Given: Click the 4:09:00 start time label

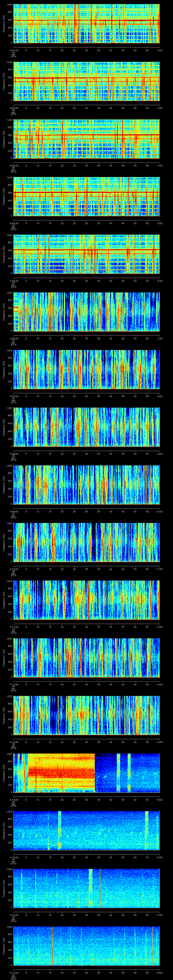Looking at the screenshot, I should tap(14, 511).
